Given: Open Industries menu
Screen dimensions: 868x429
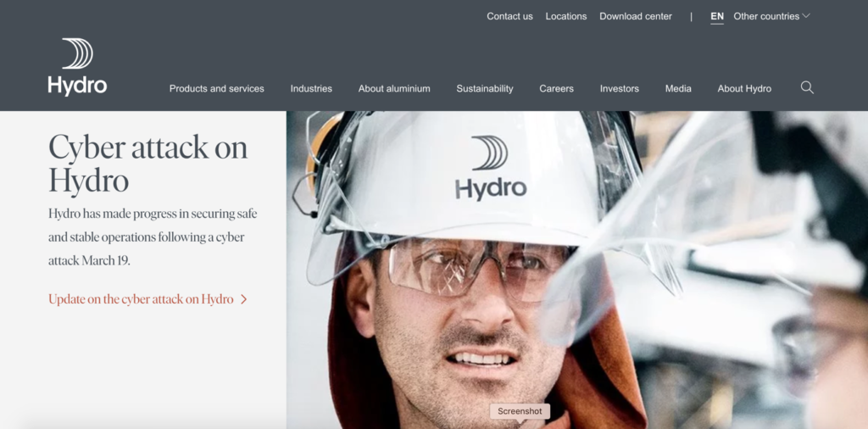Looking at the screenshot, I should (311, 88).
